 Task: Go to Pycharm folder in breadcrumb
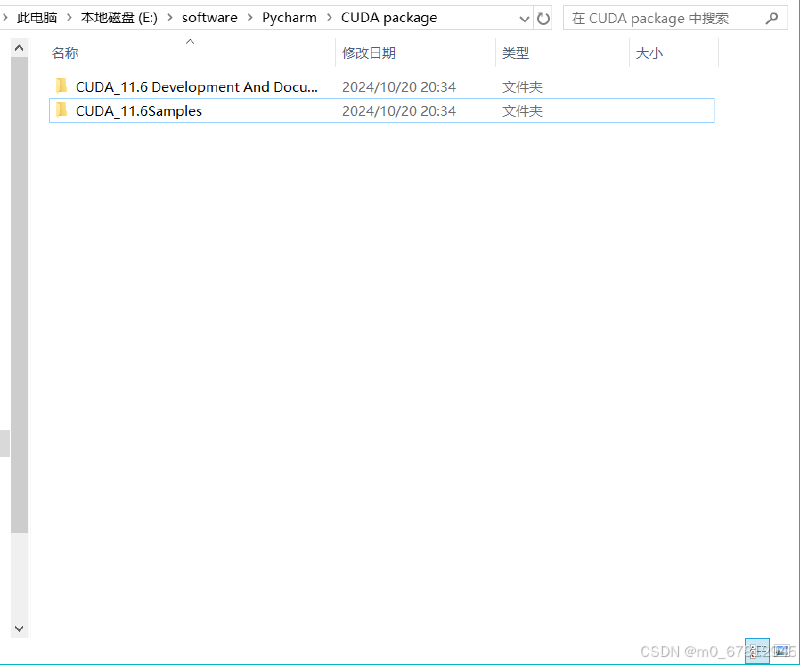289,18
